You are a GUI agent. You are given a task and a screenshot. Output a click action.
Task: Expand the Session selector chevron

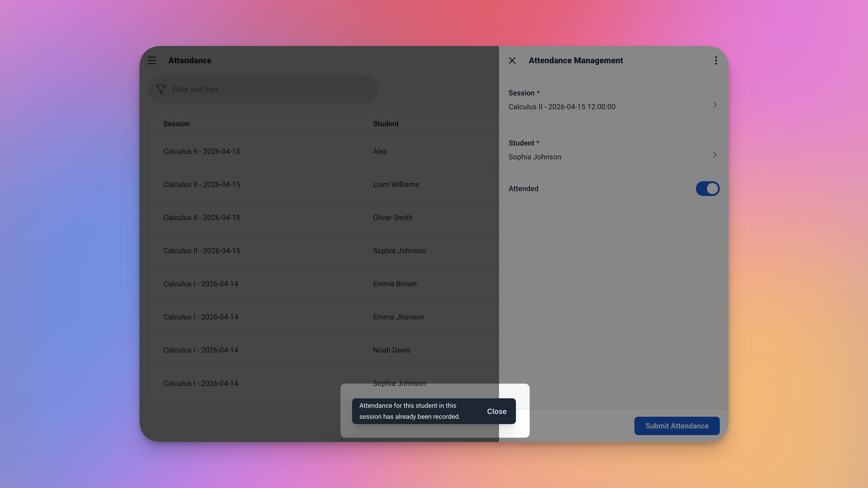tap(715, 105)
